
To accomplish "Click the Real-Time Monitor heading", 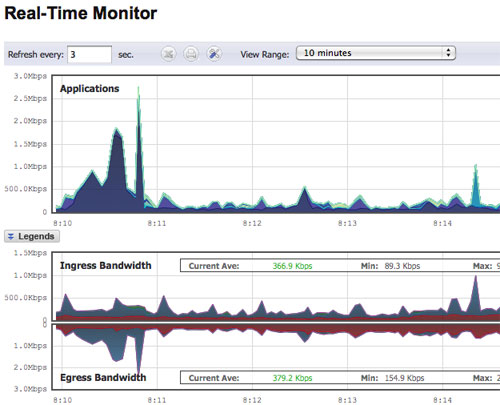I will 81,14.
